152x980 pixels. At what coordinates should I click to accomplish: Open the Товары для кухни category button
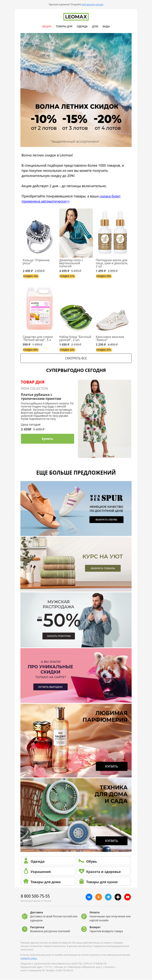click(x=104, y=881)
